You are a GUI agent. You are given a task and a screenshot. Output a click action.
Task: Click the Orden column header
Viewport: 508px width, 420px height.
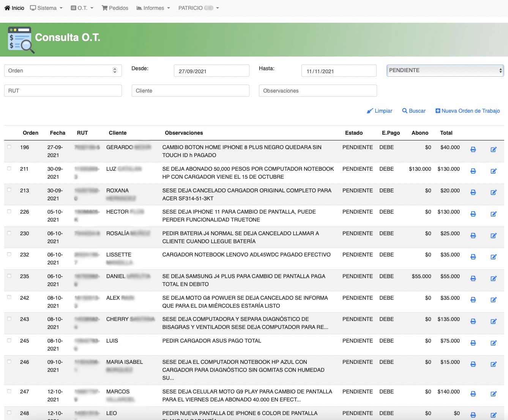[30, 133]
